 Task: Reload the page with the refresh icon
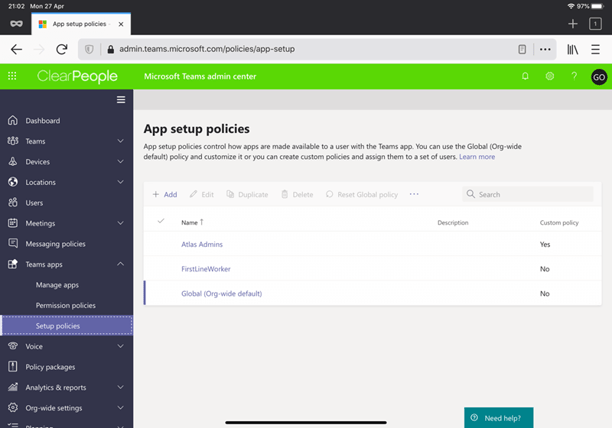click(62, 49)
